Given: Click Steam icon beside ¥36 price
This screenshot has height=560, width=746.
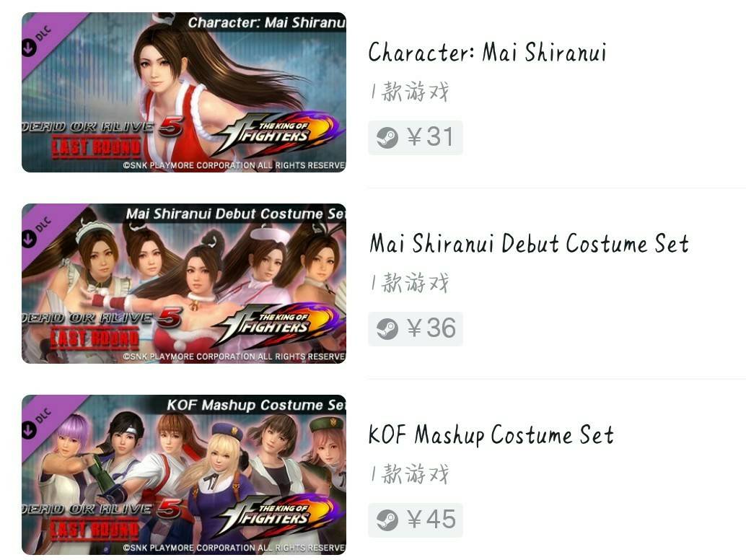Looking at the screenshot, I should coord(387,329).
